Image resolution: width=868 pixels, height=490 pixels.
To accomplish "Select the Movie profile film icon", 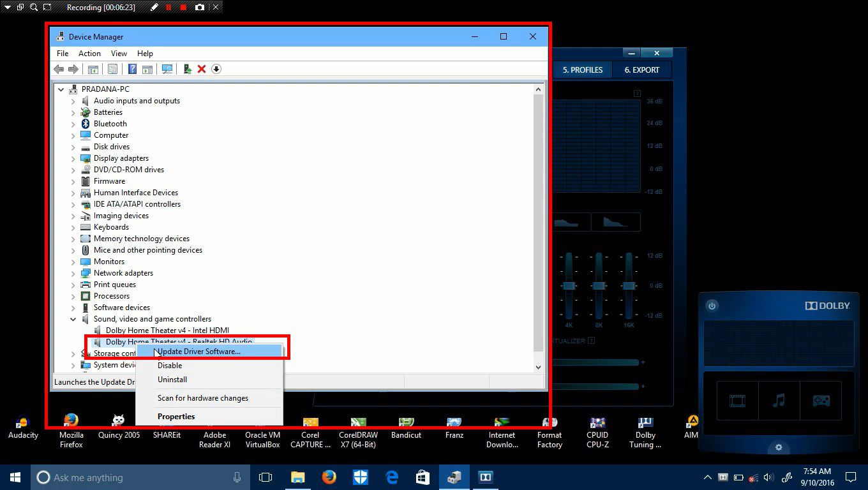I will pos(737,401).
